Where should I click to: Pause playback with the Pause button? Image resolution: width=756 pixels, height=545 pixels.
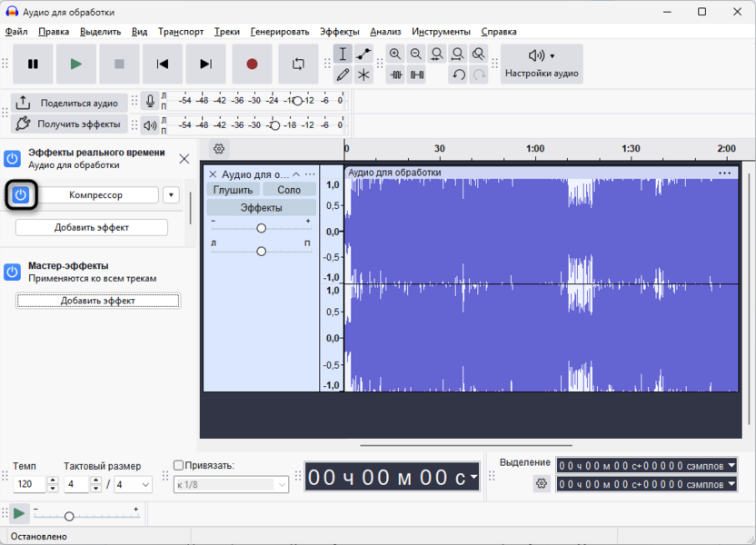[33, 64]
